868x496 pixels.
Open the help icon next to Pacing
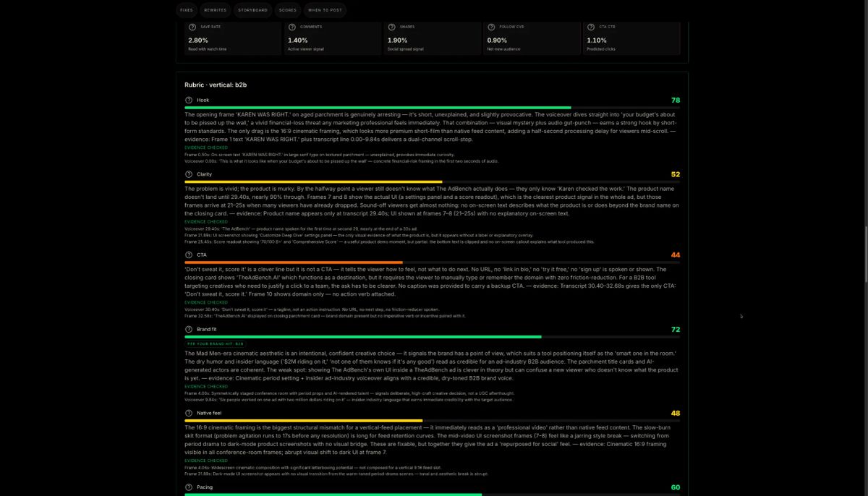pyautogui.click(x=189, y=487)
